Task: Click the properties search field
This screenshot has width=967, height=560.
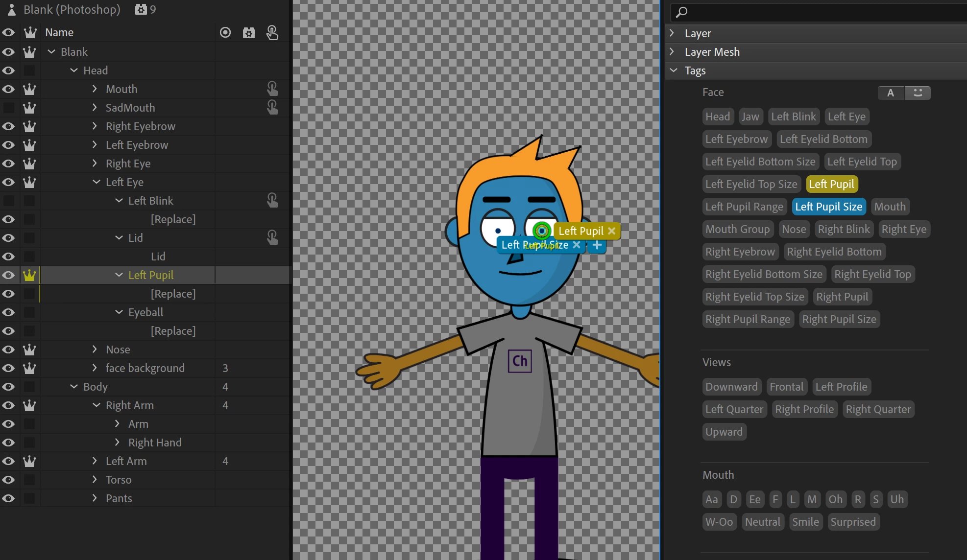Action: [x=823, y=12]
